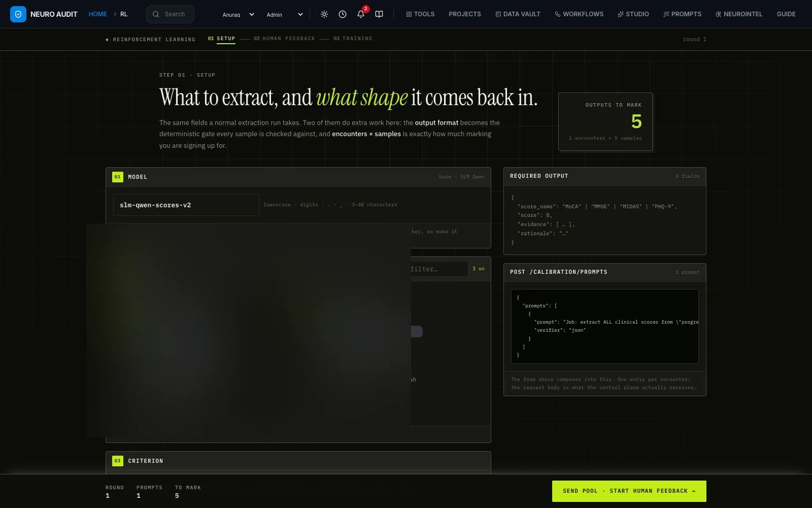Click the "PROMPTS" footer stat
Image resolution: width=812 pixels, height=508 pixels.
coord(149,491)
